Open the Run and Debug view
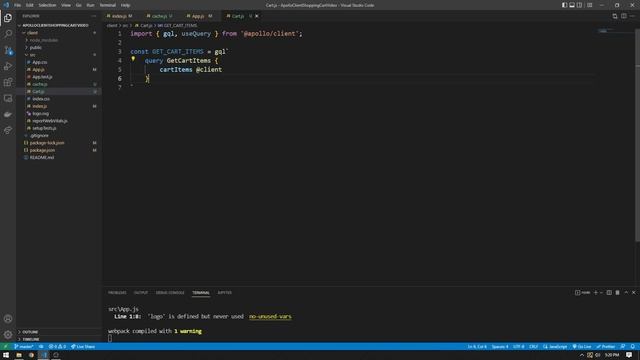The width and height of the screenshot is (640, 360). (8, 66)
